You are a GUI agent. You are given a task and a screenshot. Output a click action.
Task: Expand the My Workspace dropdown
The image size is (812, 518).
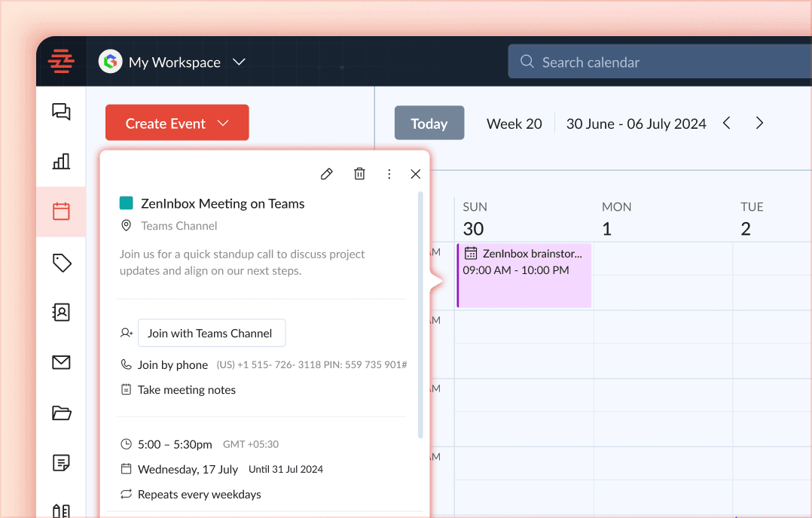tap(239, 62)
